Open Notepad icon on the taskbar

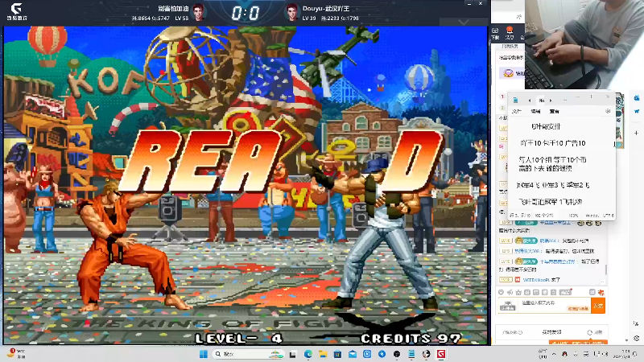click(x=411, y=354)
